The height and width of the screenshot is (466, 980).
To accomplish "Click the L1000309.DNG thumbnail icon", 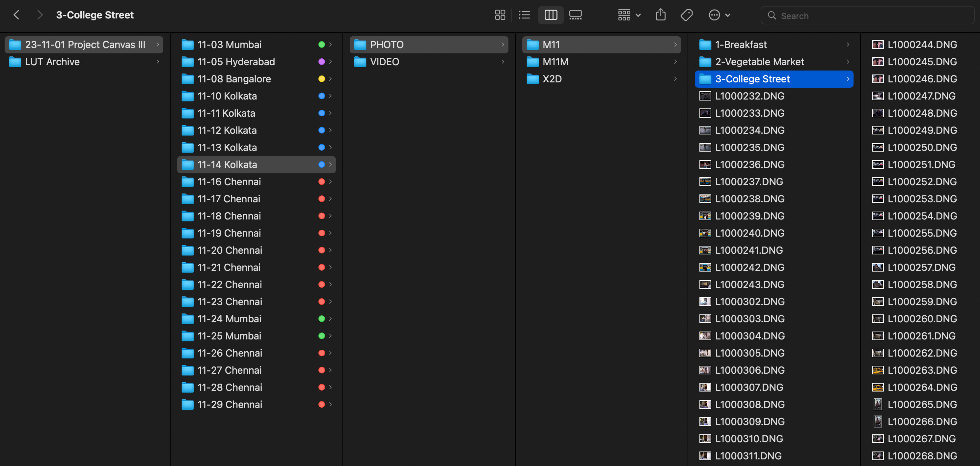I will pos(705,422).
